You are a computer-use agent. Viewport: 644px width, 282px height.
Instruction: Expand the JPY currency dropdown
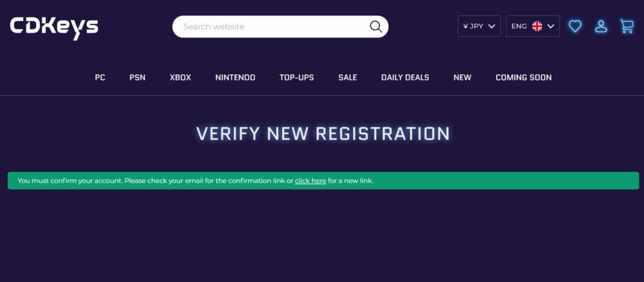click(478, 26)
